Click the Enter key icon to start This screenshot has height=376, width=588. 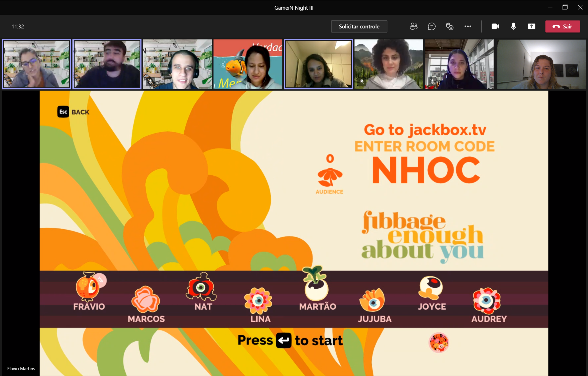[x=283, y=340]
